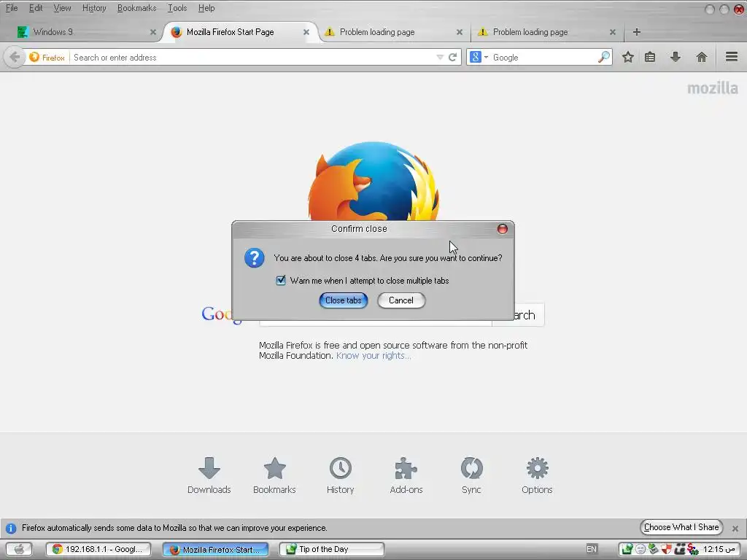This screenshot has height=560, width=747.
Task: Dismiss the data notification bar with X
Action: coord(735,528)
